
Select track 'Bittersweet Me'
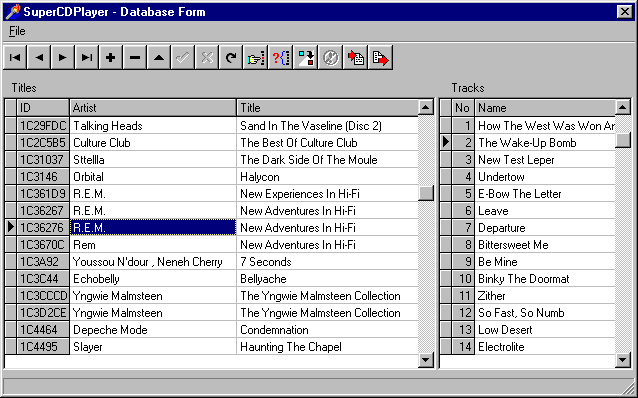click(545, 245)
